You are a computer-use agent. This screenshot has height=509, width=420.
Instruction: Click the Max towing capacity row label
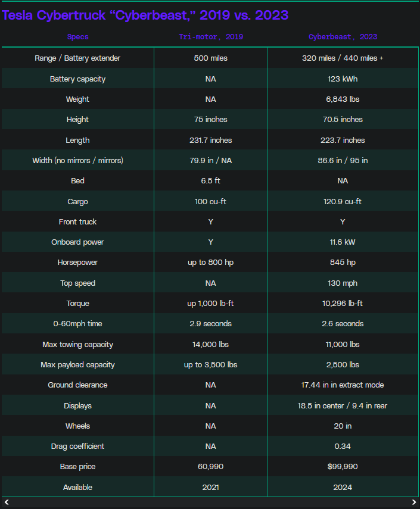77,344
